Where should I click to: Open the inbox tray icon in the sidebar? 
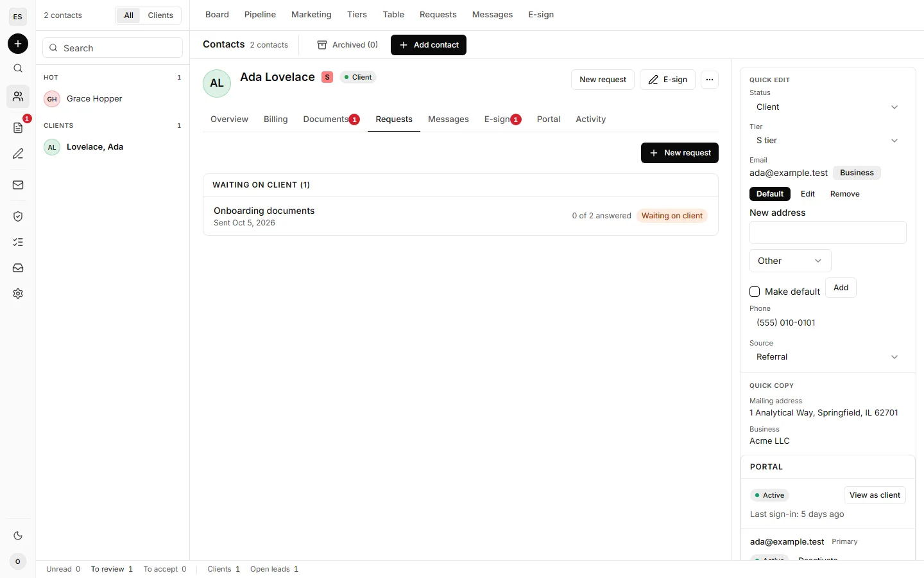(x=18, y=268)
